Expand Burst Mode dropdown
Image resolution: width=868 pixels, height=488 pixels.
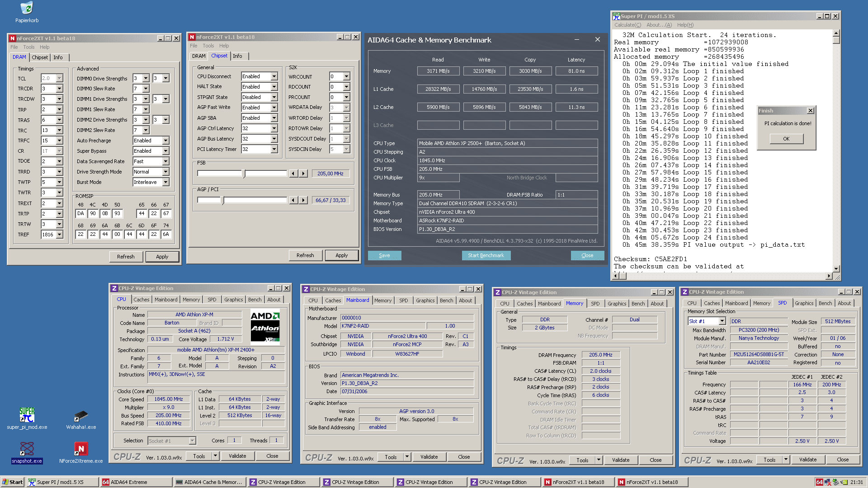coord(165,182)
